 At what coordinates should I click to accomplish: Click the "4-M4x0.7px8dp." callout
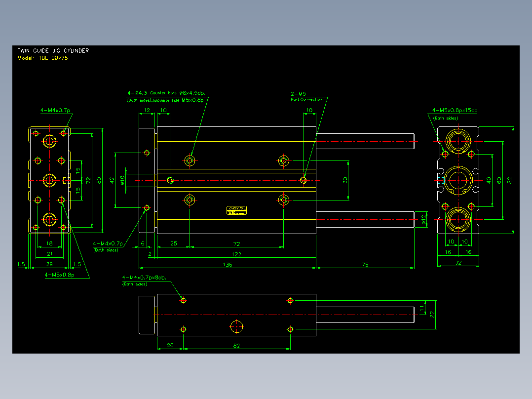click(x=144, y=278)
